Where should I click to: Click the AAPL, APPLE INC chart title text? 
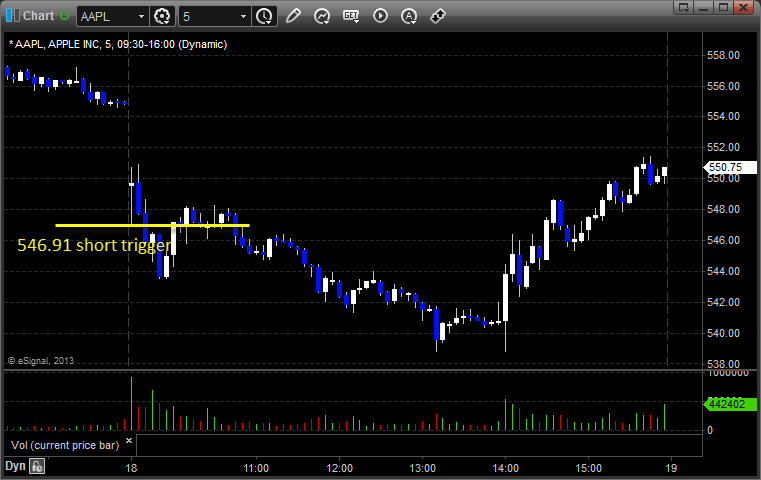[118, 44]
